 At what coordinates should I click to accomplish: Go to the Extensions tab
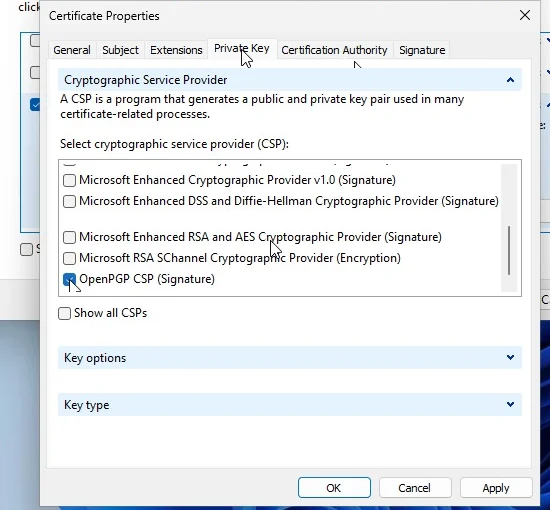pos(176,50)
